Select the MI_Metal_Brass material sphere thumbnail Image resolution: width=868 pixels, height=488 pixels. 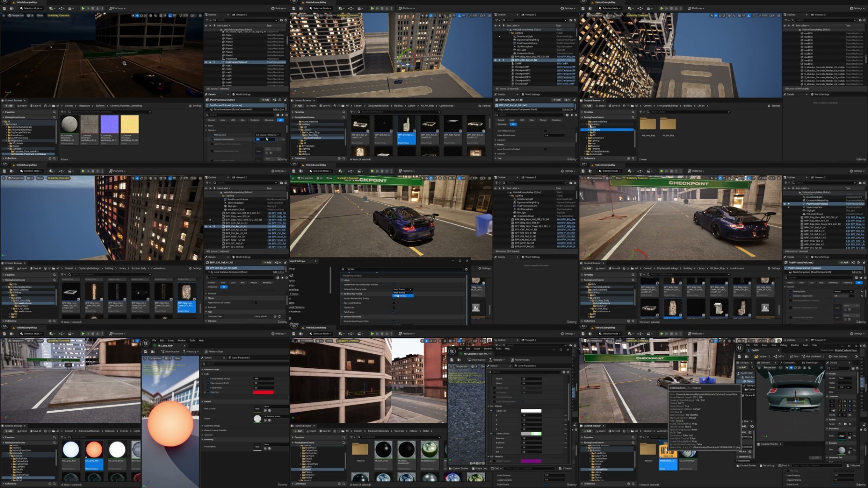[429, 450]
